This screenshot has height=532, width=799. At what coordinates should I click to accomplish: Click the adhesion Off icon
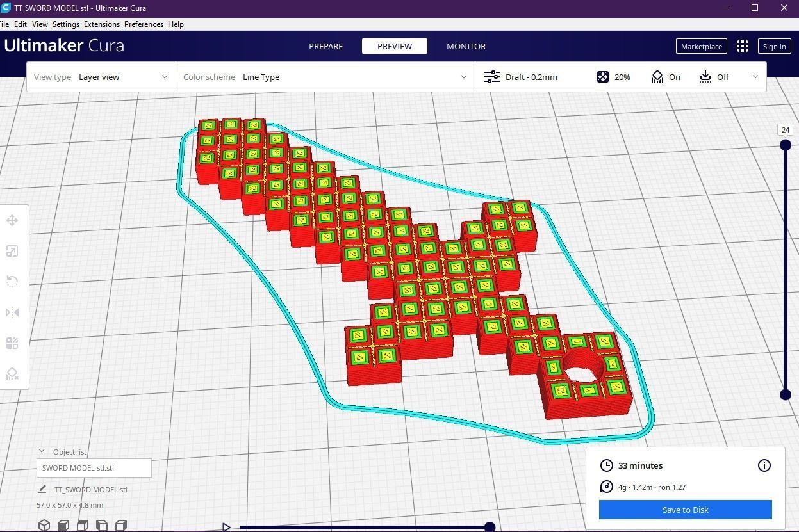pyautogui.click(x=705, y=77)
